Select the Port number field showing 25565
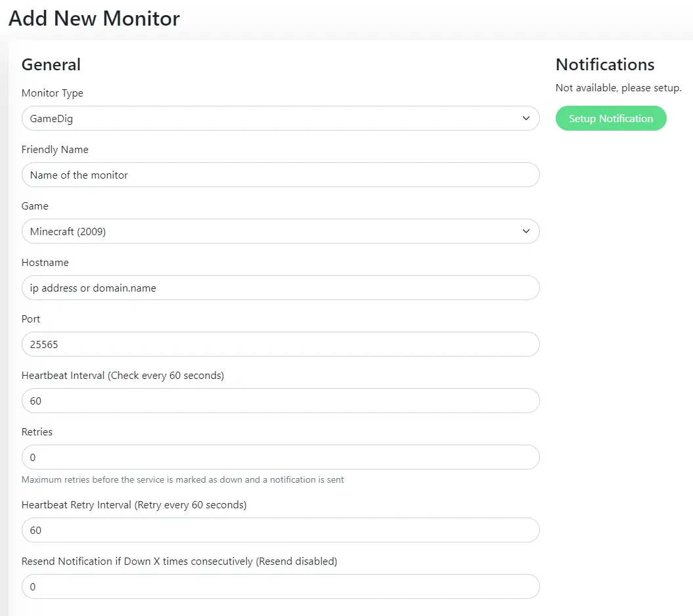This screenshot has width=693, height=616. [x=280, y=344]
